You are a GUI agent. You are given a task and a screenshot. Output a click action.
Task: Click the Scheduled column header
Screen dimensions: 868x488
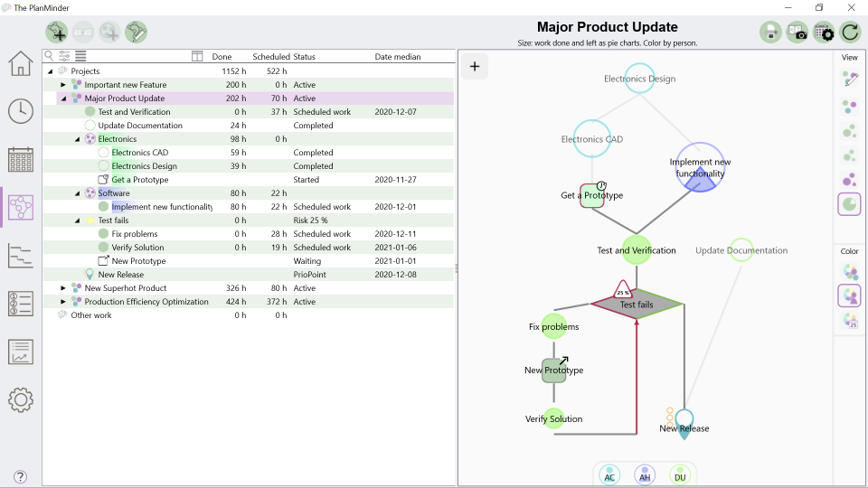pyautogui.click(x=271, y=56)
